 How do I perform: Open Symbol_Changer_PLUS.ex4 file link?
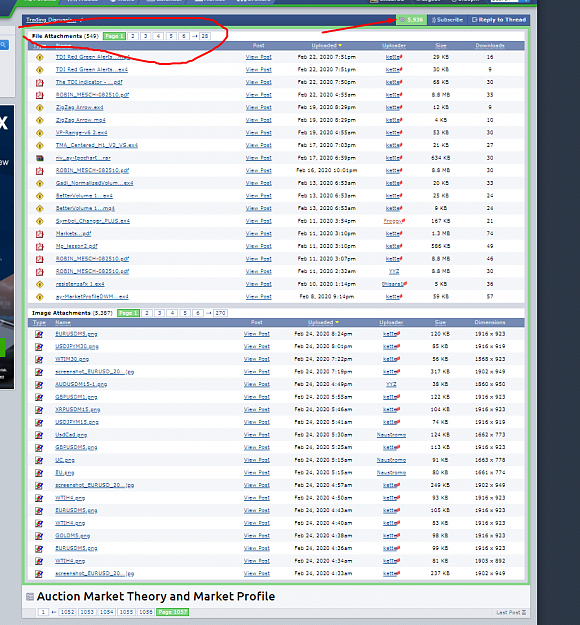92,221
